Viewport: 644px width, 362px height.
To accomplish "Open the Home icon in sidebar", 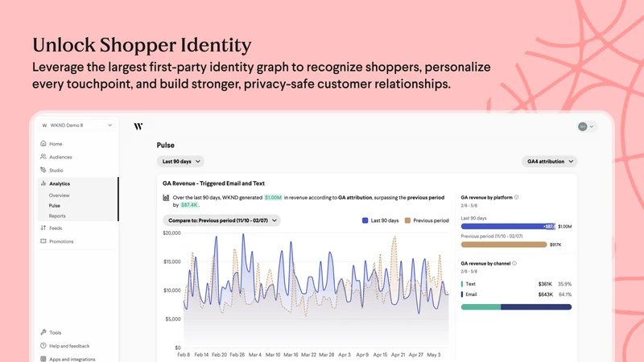I will (43, 143).
